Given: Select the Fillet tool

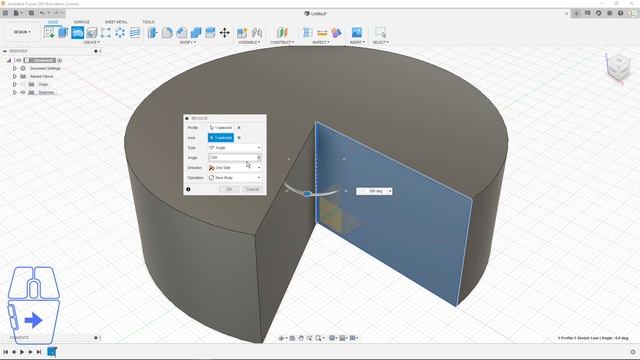Looking at the screenshot, I should (167, 32).
